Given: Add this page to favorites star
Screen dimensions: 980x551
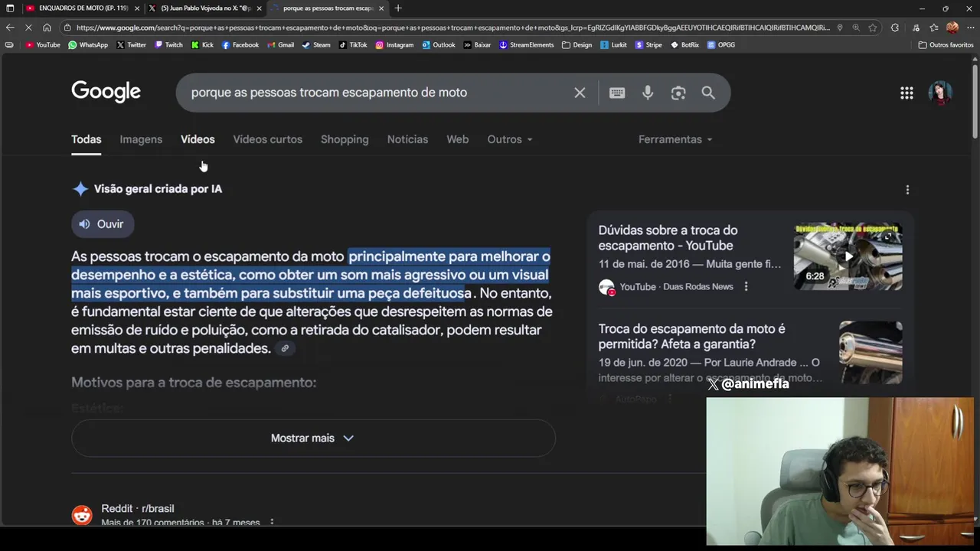Looking at the screenshot, I should (x=872, y=28).
